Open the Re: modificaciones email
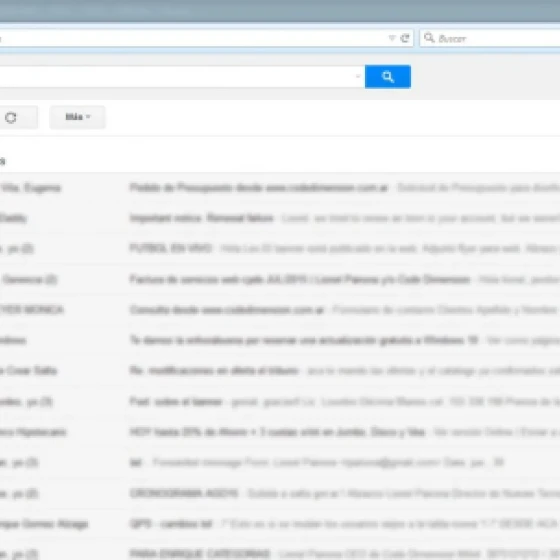Screen dimensions: 560x560 click(x=280, y=371)
